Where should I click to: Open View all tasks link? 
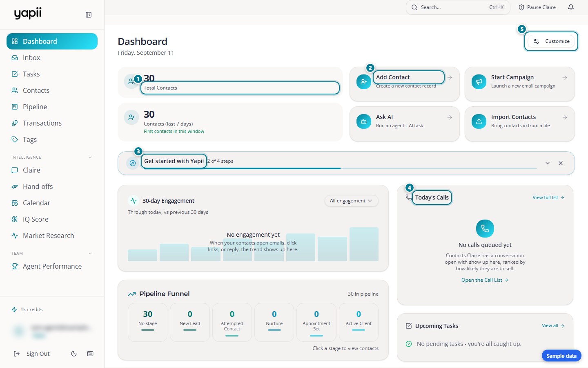[553, 326]
